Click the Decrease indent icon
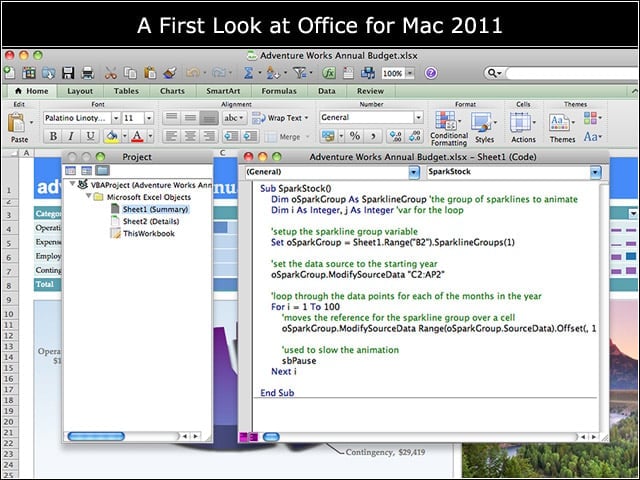This screenshot has height=480, width=640. tap(231, 136)
